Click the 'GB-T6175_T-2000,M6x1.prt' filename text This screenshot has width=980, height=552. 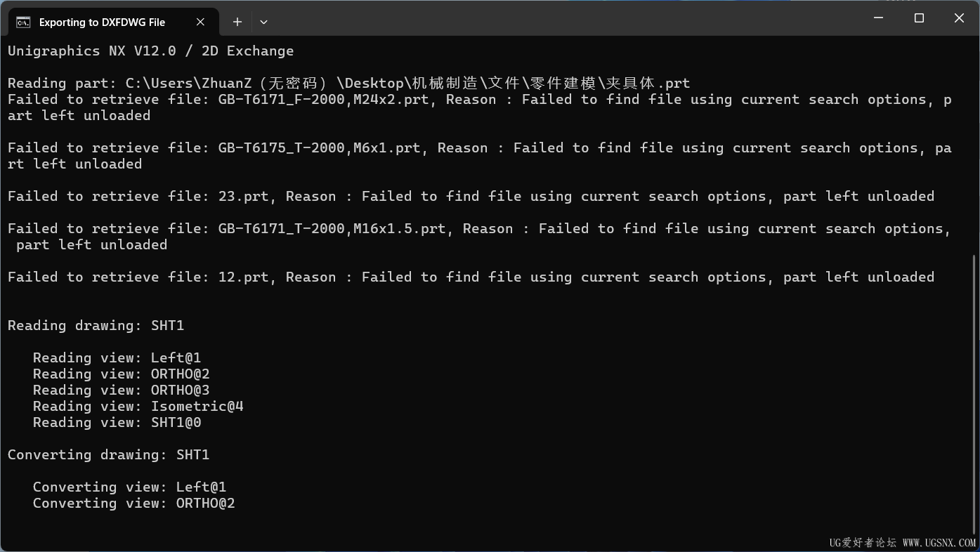319,147
